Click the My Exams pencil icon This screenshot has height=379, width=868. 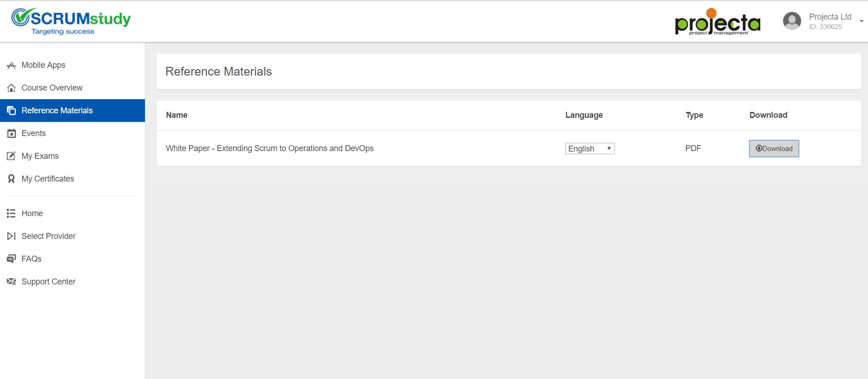[x=11, y=156]
